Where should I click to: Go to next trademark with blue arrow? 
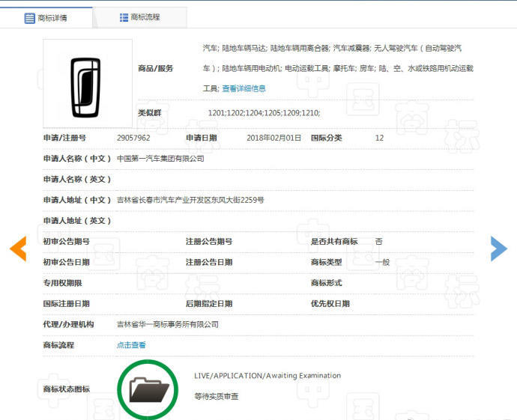[499, 249]
